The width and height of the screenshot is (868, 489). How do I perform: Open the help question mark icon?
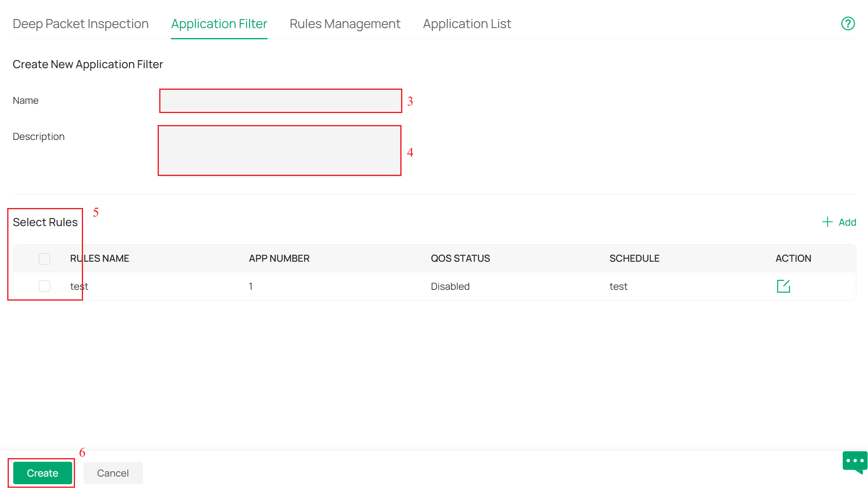point(848,24)
